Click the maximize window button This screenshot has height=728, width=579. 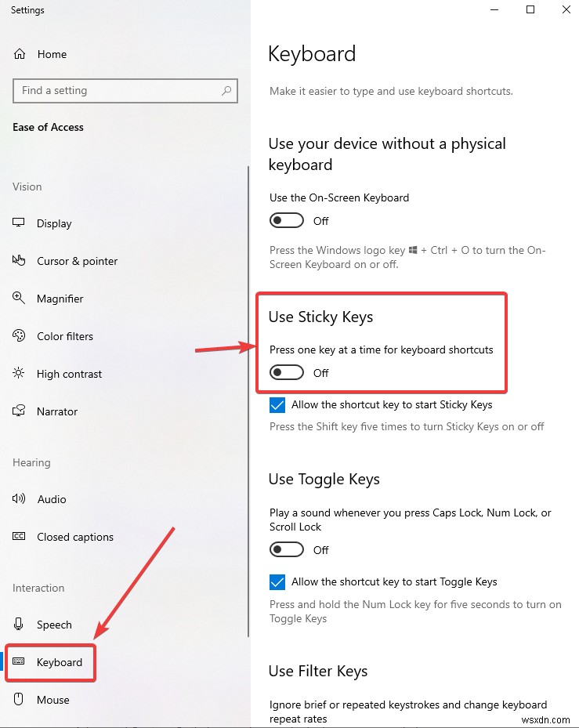click(530, 10)
